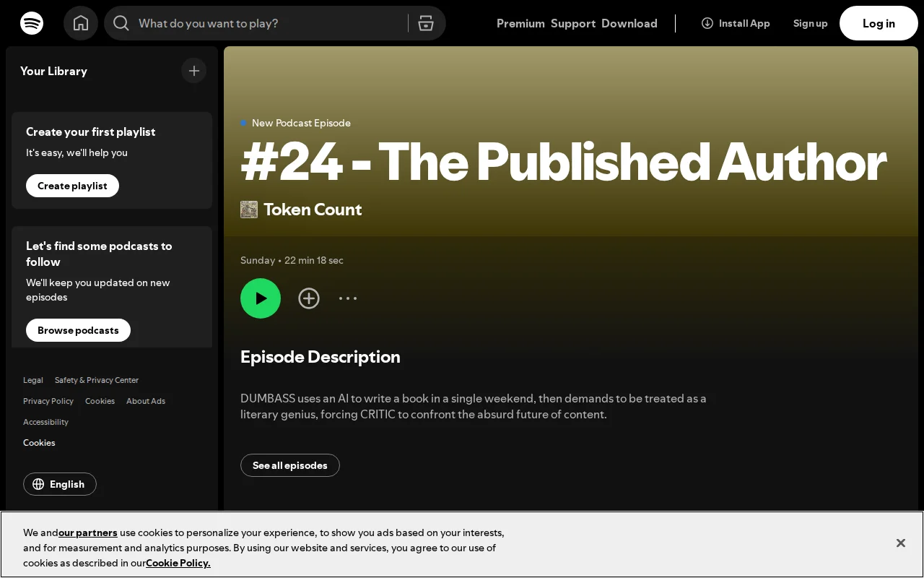Open Premium page
Viewport: 924px width, 578px height.
pyautogui.click(x=520, y=23)
